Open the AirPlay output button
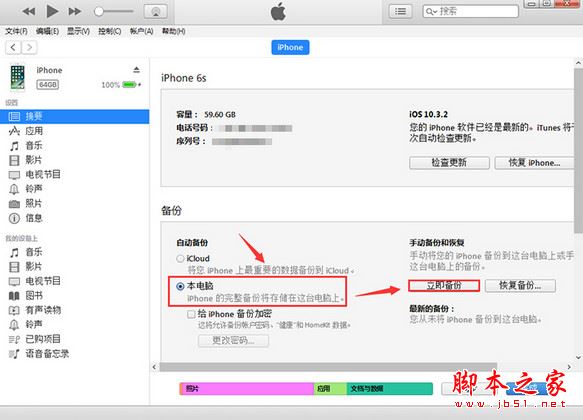 155,12
